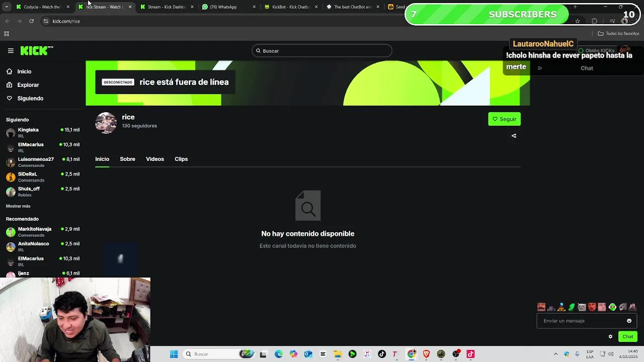Select the Inicio channel tab
Screen dimensions: 644x362
point(102,159)
